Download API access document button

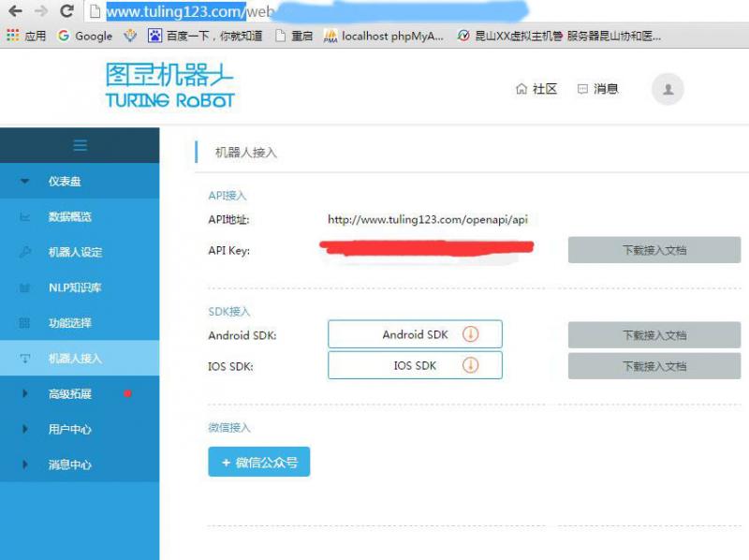[654, 250]
